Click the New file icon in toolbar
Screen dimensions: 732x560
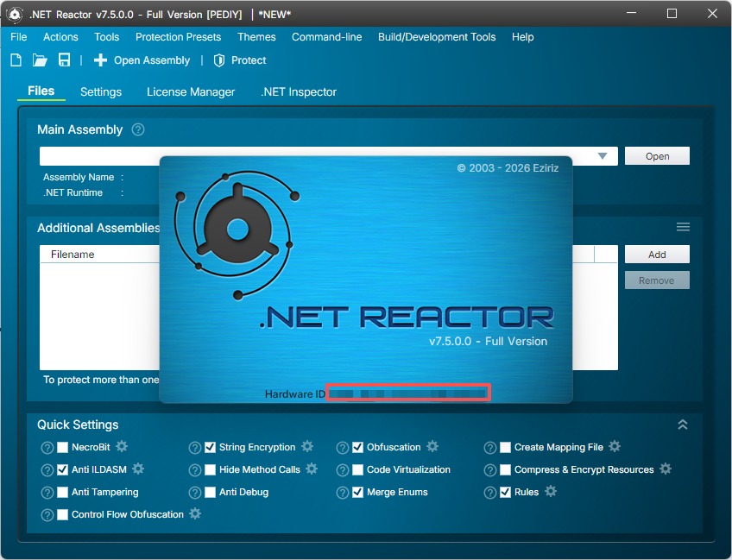16,60
